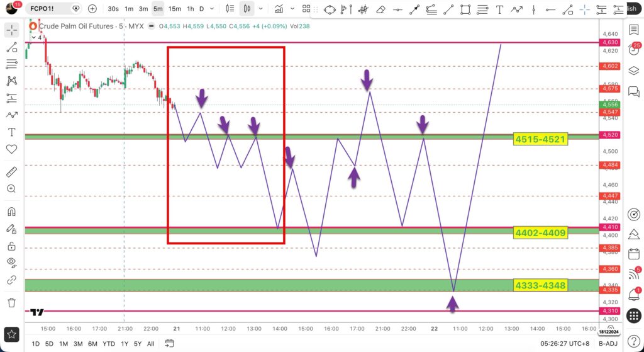
Task: Open the watchlist panel icon
Action: point(634,30)
